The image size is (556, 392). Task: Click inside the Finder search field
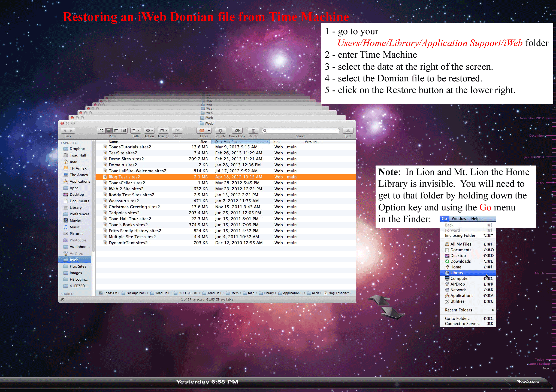point(303,131)
